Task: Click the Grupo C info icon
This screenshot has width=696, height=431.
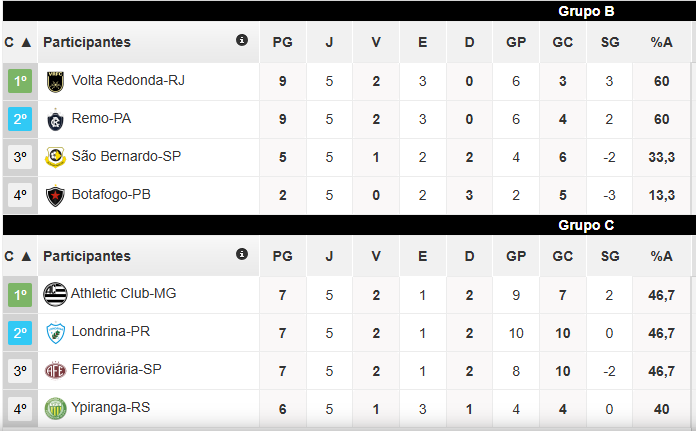Action: coord(242,254)
